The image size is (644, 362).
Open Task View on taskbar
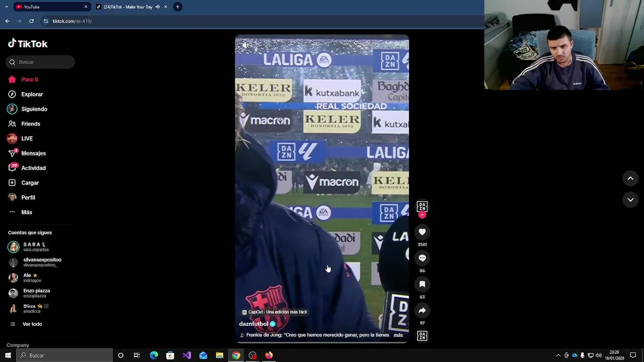(137, 355)
